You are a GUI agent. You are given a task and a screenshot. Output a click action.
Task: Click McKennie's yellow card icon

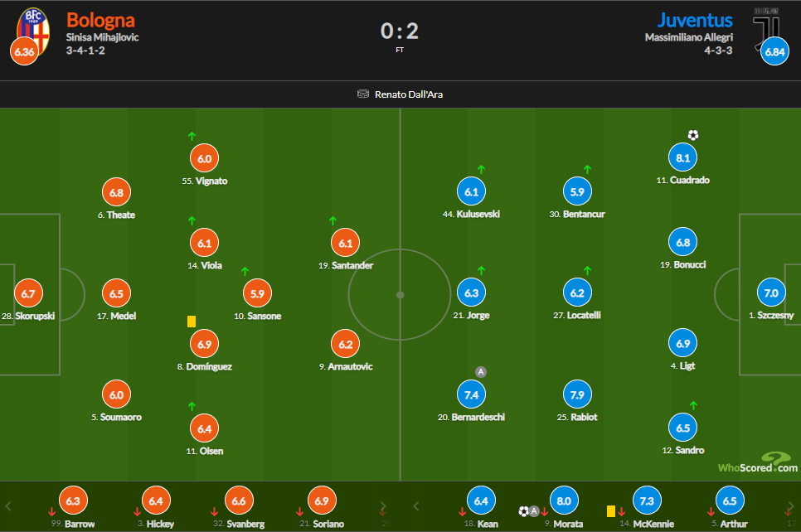pyautogui.click(x=610, y=511)
